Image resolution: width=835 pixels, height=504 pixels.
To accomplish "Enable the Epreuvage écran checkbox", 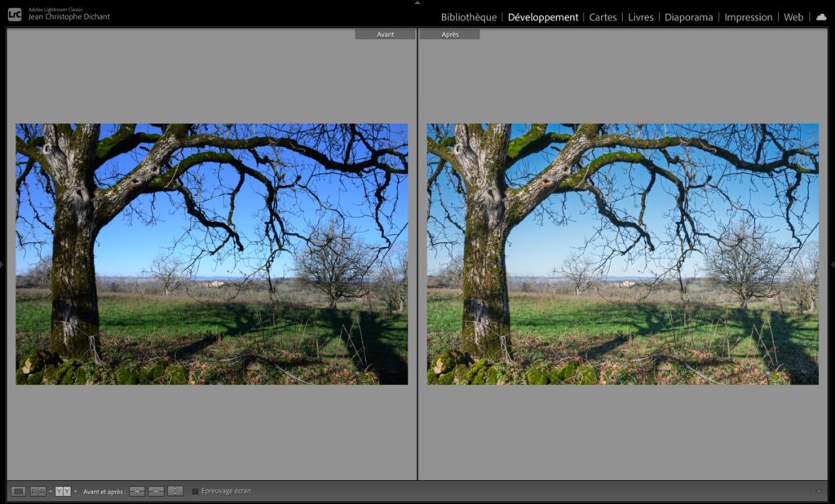I will (x=195, y=490).
